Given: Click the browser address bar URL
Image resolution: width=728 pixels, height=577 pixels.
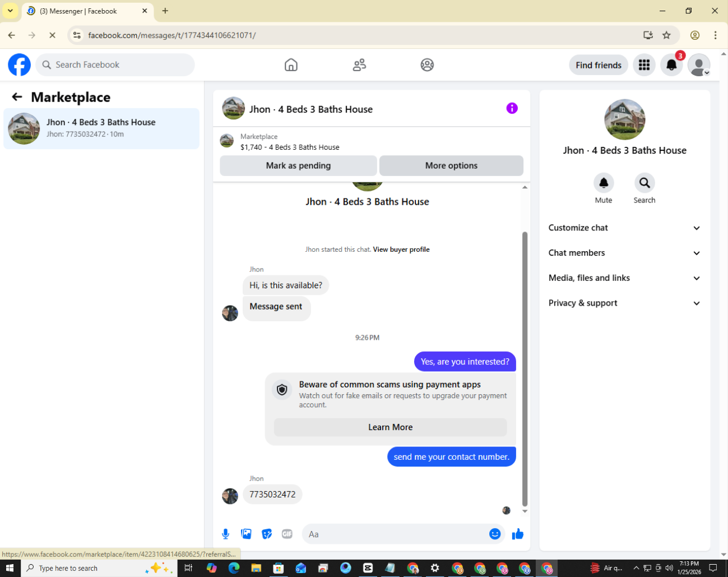Looking at the screenshot, I should pos(172,35).
